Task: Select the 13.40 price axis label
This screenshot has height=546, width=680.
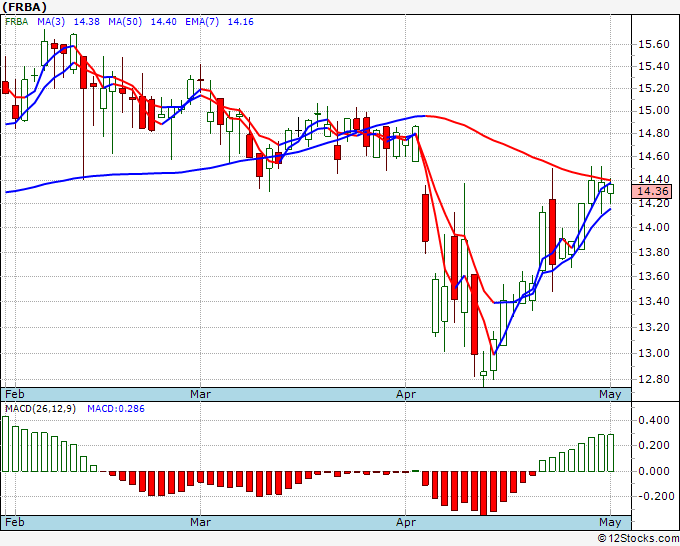Action: pos(654,301)
